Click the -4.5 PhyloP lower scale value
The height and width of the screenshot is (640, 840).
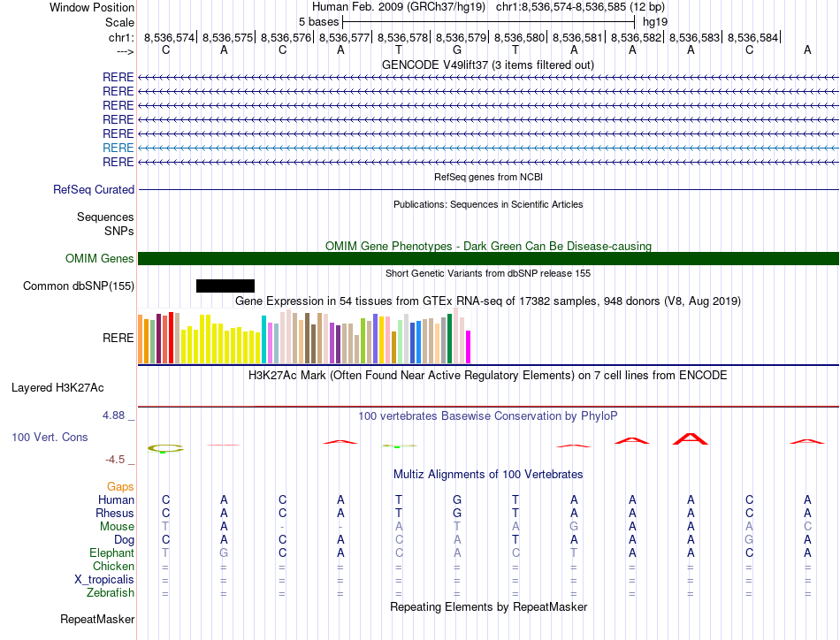pyautogui.click(x=115, y=460)
